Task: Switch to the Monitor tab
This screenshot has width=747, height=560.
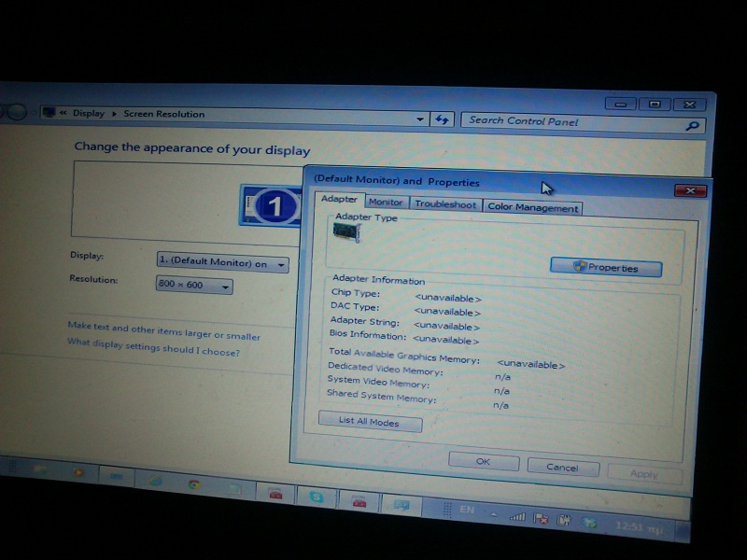Action: point(386,203)
